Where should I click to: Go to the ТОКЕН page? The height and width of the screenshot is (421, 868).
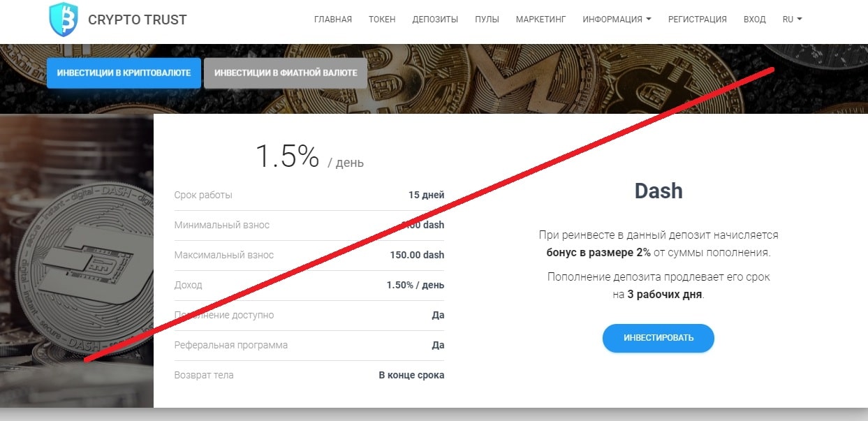coord(382,20)
